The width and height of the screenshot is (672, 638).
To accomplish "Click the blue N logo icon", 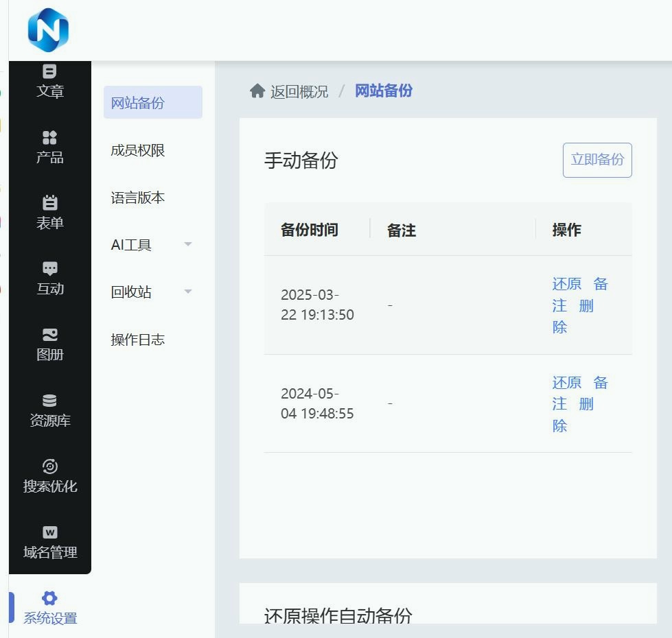I will 48,30.
